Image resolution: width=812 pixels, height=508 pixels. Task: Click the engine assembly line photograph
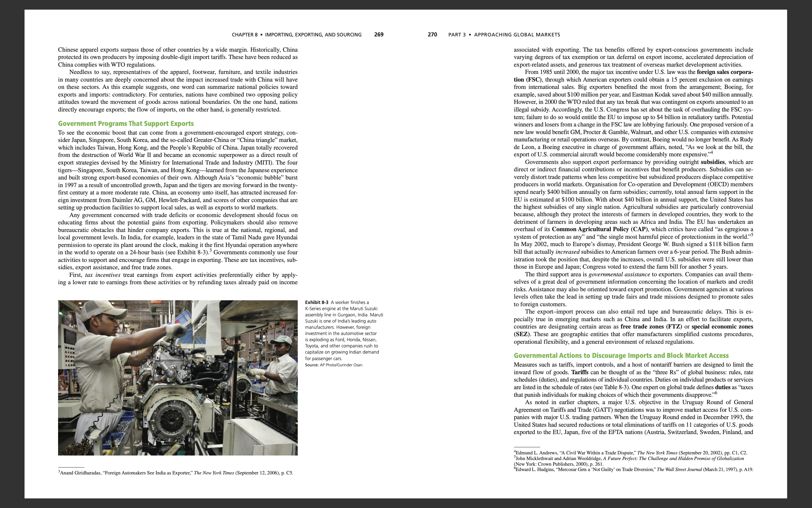pos(178,378)
